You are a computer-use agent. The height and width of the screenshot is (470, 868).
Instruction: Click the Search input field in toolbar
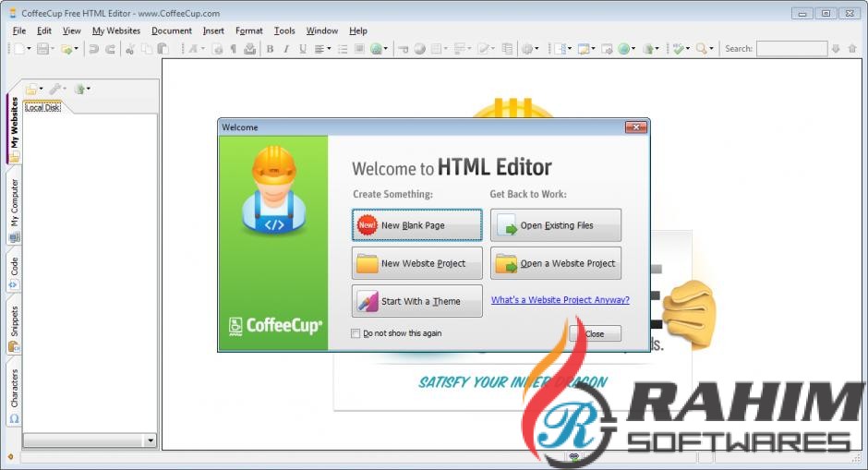(x=791, y=49)
